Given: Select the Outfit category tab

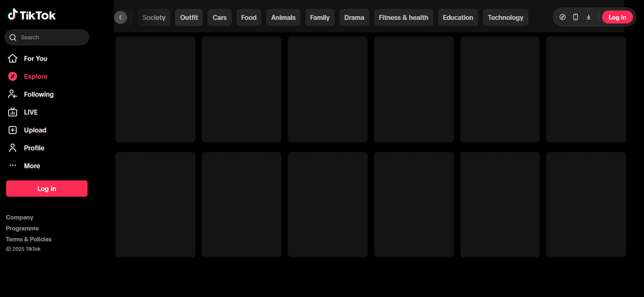Looking at the screenshot, I should (189, 17).
